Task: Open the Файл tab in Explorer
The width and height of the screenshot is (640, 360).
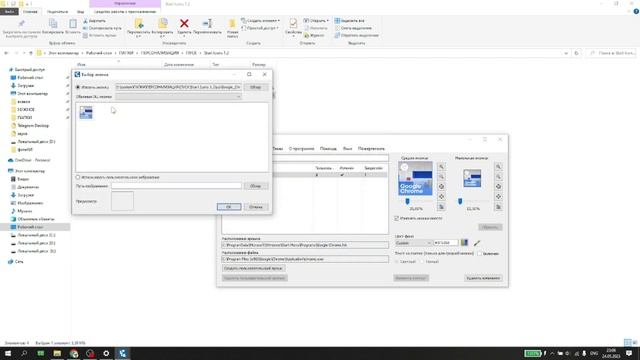Action: tap(9, 12)
